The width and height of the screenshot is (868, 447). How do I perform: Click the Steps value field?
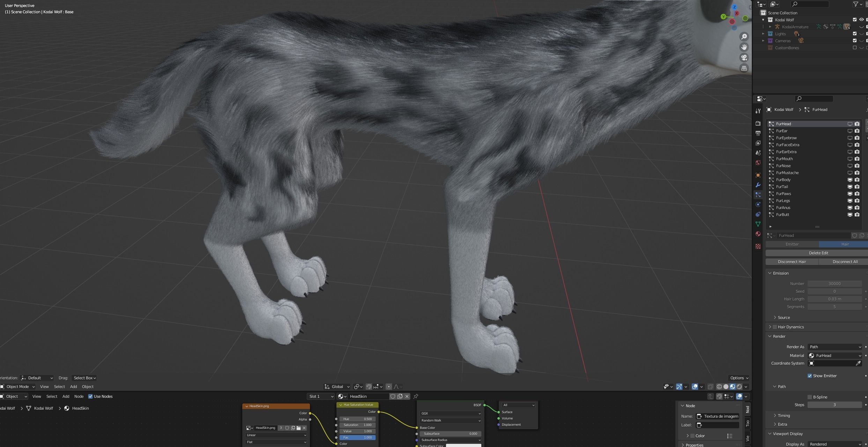click(835, 405)
